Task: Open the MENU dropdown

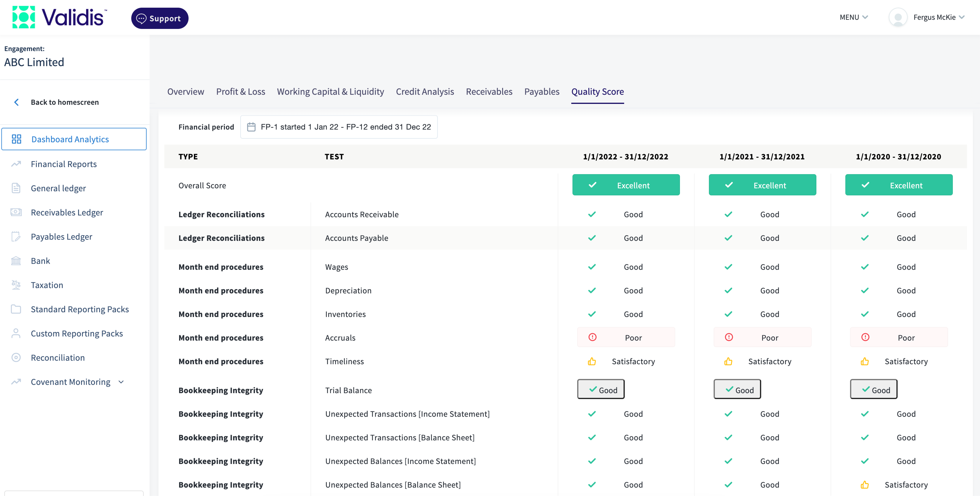Action: (854, 17)
